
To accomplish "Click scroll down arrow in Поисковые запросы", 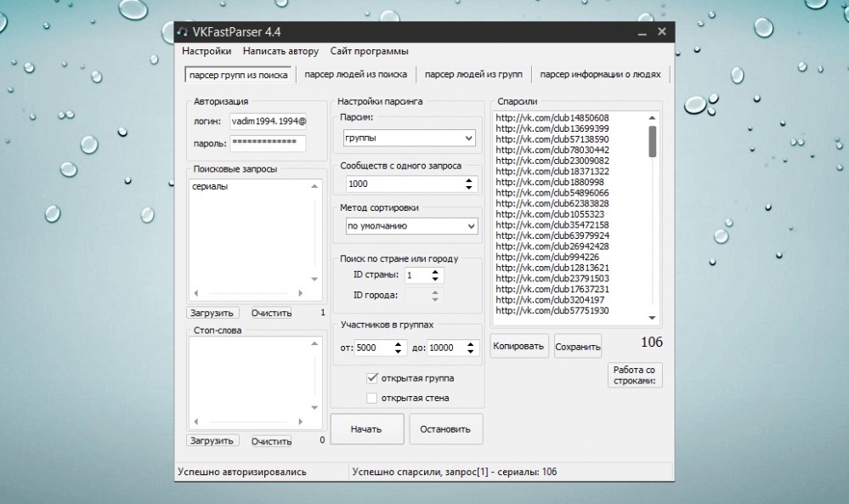I will [314, 279].
